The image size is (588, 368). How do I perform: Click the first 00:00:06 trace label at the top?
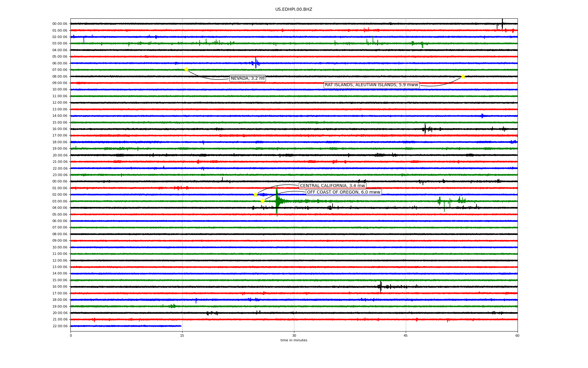coord(60,24)
